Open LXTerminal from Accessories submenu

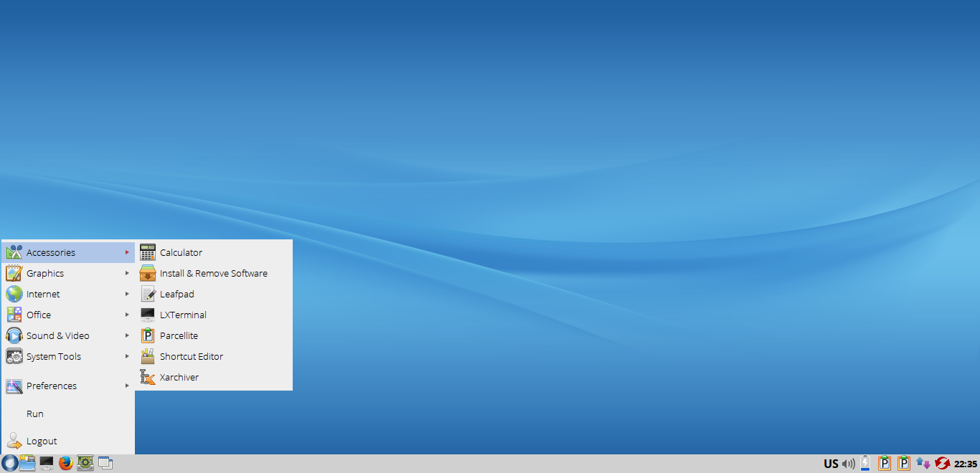[x=214, y=315]
